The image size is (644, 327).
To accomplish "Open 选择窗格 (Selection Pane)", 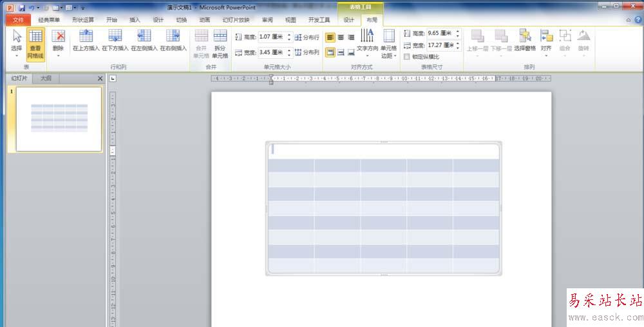I will (525, 40).
